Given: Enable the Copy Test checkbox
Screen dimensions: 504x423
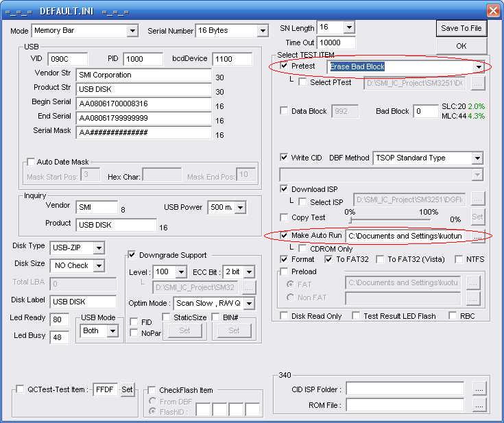Looking at the screenshot, I should pos(285,217).
